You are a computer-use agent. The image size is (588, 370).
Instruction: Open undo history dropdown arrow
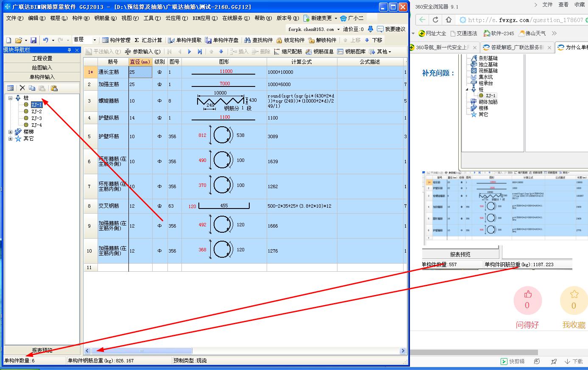pyautogui.click(x=53, y=40)
